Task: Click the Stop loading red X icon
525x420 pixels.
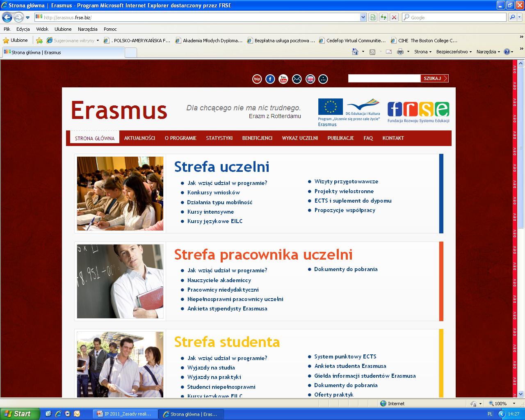Action: coord(394,17)
